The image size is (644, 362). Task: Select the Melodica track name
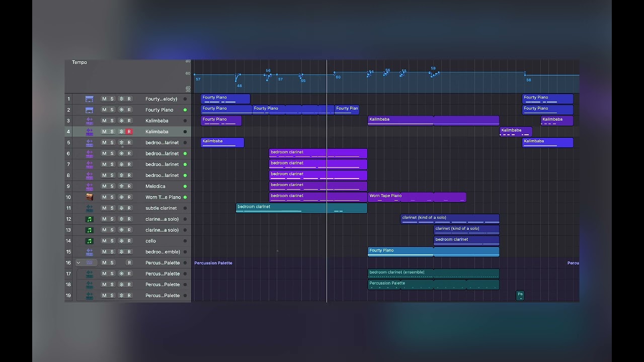click(155, 187)
